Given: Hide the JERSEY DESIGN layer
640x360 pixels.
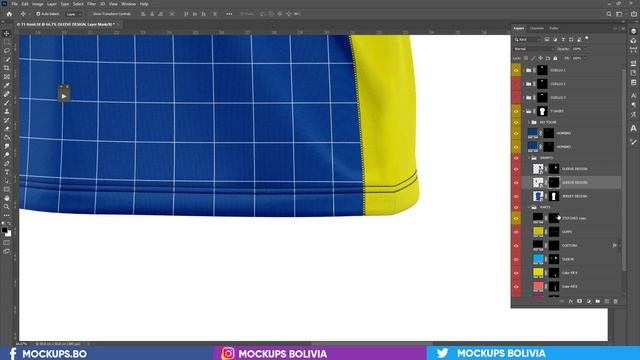Looking at the screenshot, I should pyautogui.click(x=516, y=196).
